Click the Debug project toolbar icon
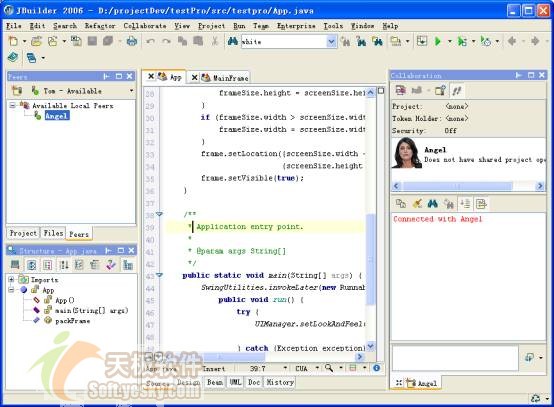554x407 pixels. (x=461, y=41)
